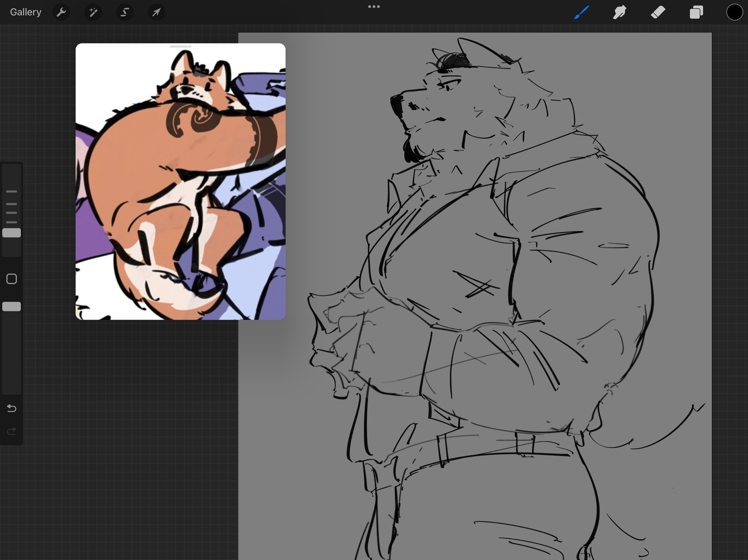Click the brush size slider handle
This screenshot has width=748, height=560.
coord(12,233)
